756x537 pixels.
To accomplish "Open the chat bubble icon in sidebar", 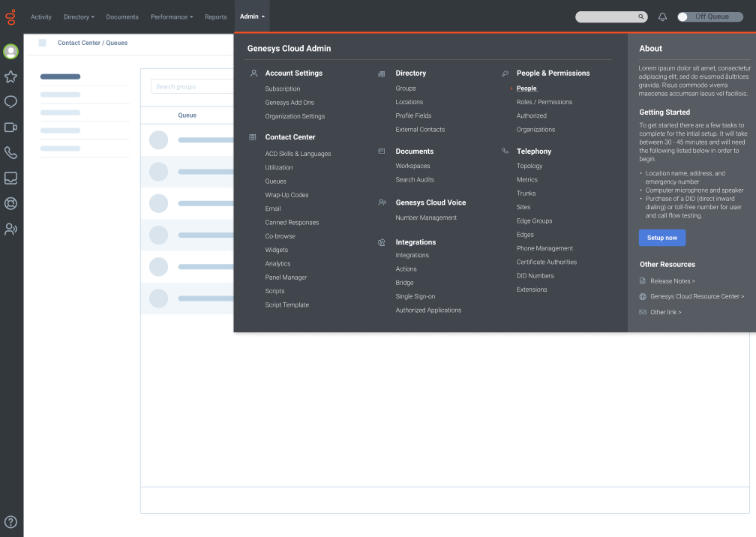I will 10,102.
